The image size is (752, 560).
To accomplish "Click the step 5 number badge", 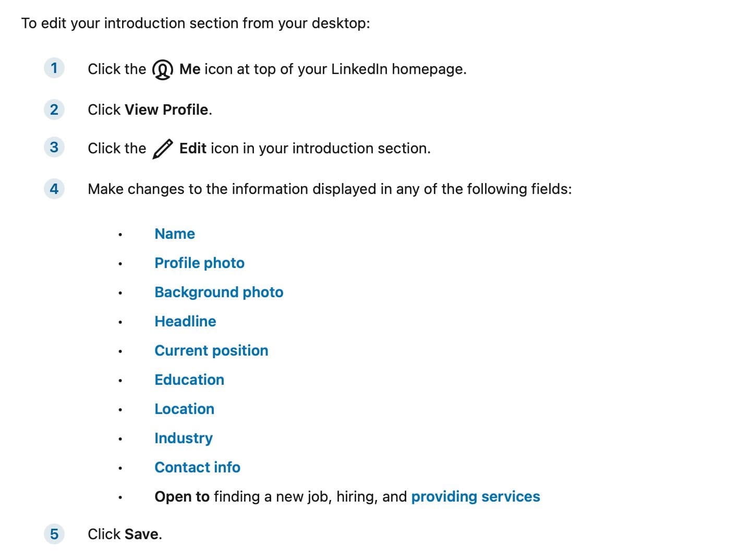I will [54, 534].
